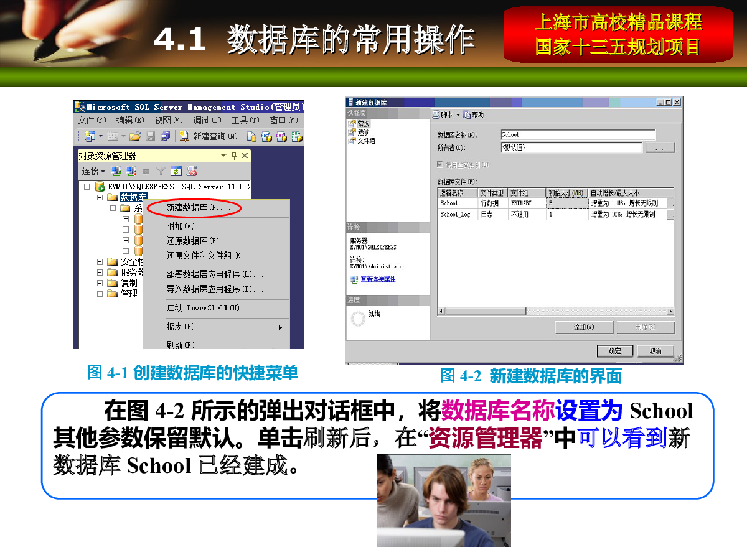Click the 新建查询 New Query toolbar button

point(208,136)
